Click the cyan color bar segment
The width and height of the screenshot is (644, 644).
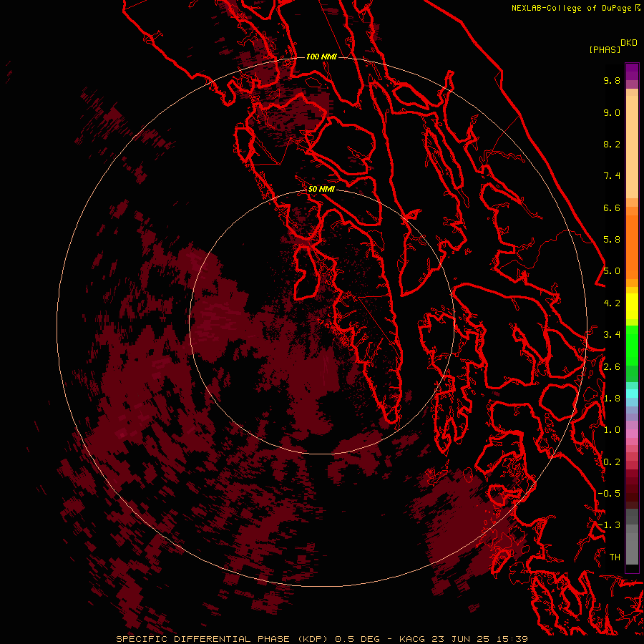[632, 393]
